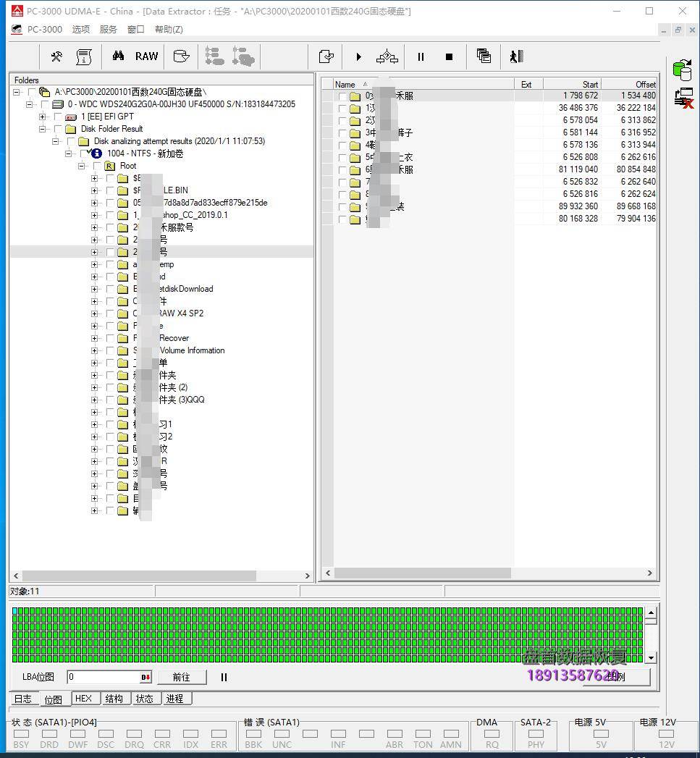Expand the 1 [EE] EFI GPT node

coord(43,117)
